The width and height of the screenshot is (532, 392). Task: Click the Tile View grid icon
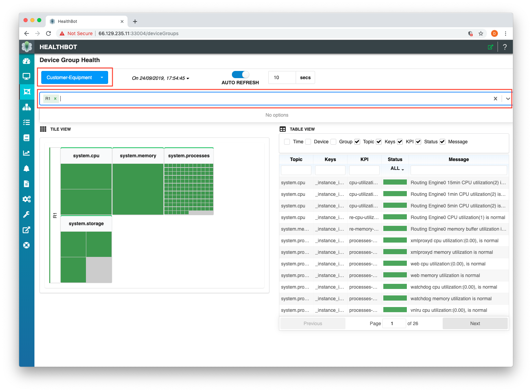[43, 129]
